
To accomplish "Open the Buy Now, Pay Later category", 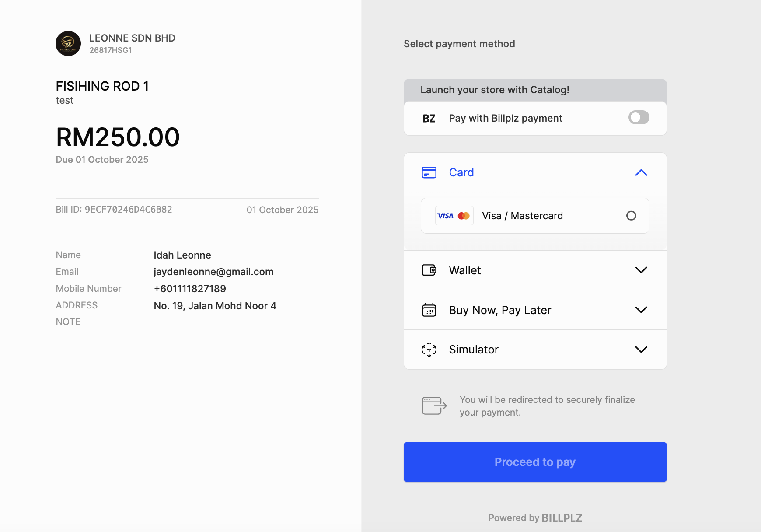I will [x=500, y=310].
